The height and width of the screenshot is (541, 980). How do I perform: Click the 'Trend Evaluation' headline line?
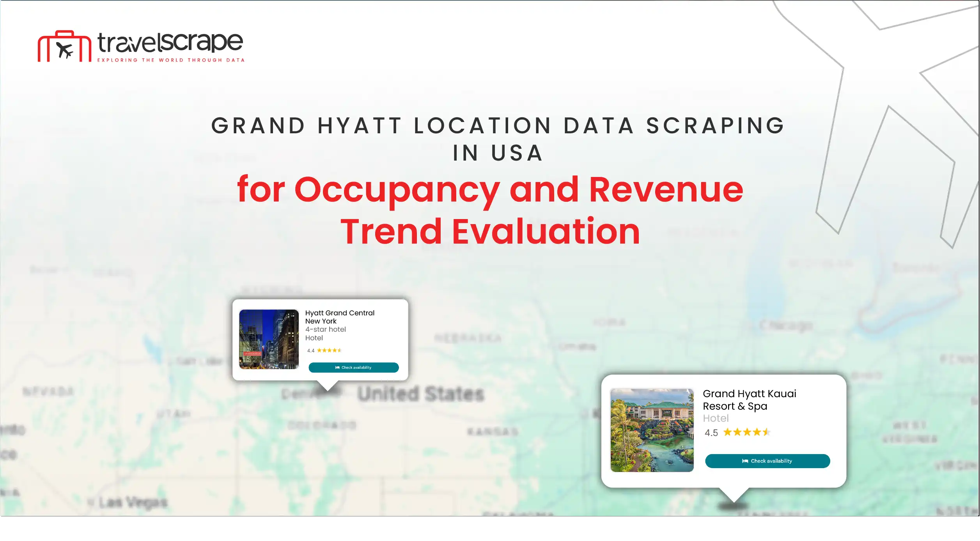pyautogui.click(x=490, y=232)
